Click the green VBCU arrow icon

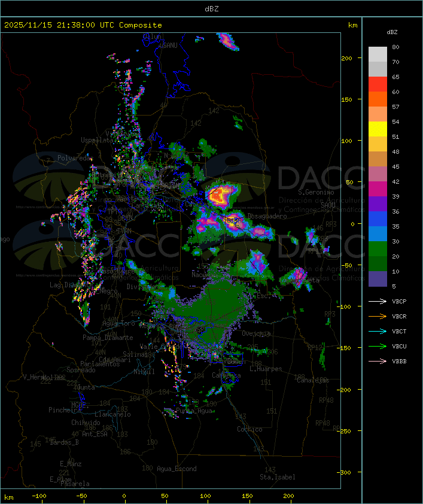tap(378, 346)
